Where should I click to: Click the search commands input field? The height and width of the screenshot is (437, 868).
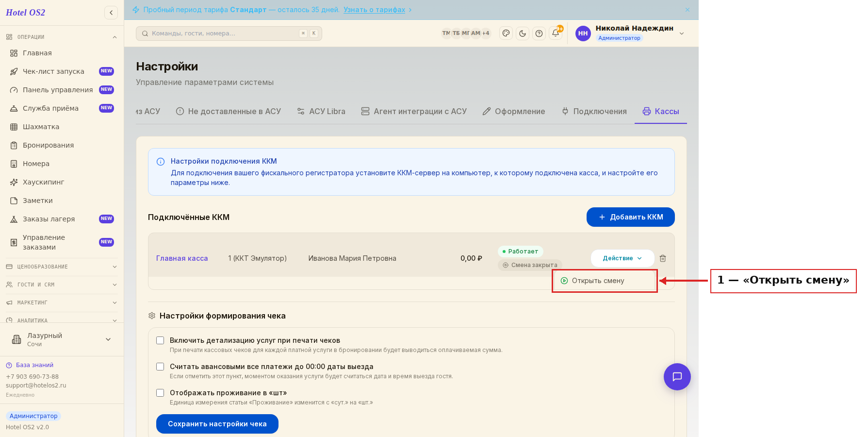pyautogui.click(x=229, y=34)
